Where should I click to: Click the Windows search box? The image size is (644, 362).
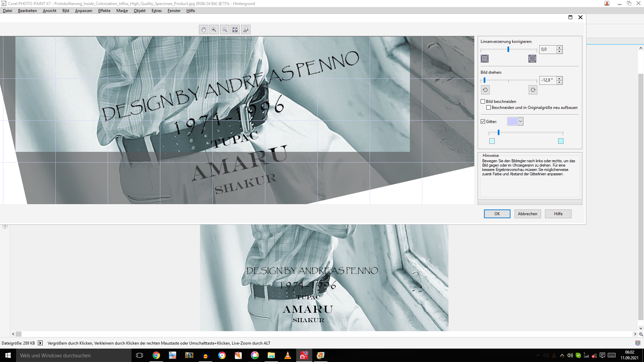(74, 355)
